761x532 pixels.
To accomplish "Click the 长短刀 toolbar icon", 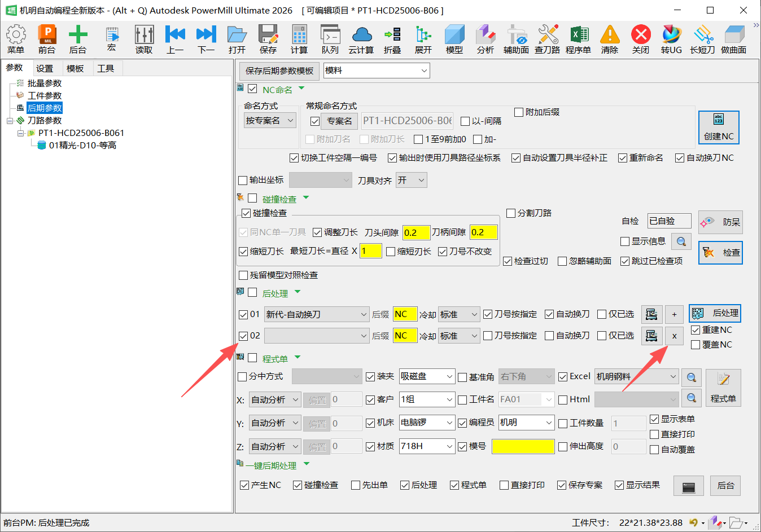I will coord(703,39).
